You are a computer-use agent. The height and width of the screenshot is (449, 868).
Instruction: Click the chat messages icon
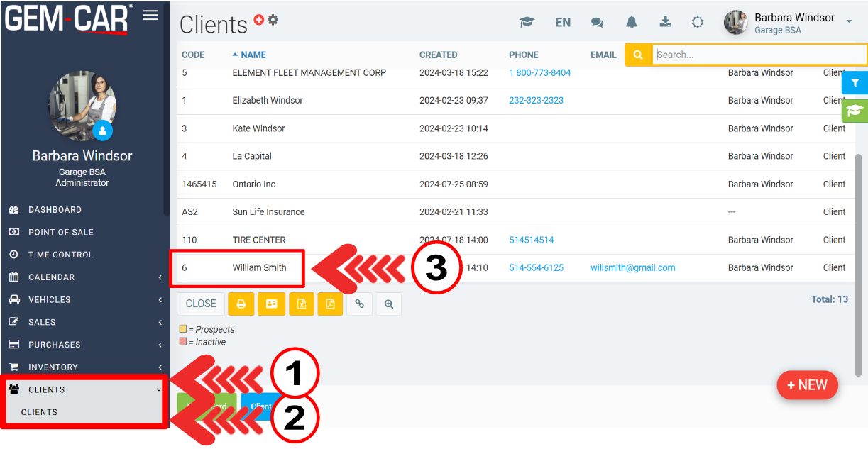coord(597,22)
